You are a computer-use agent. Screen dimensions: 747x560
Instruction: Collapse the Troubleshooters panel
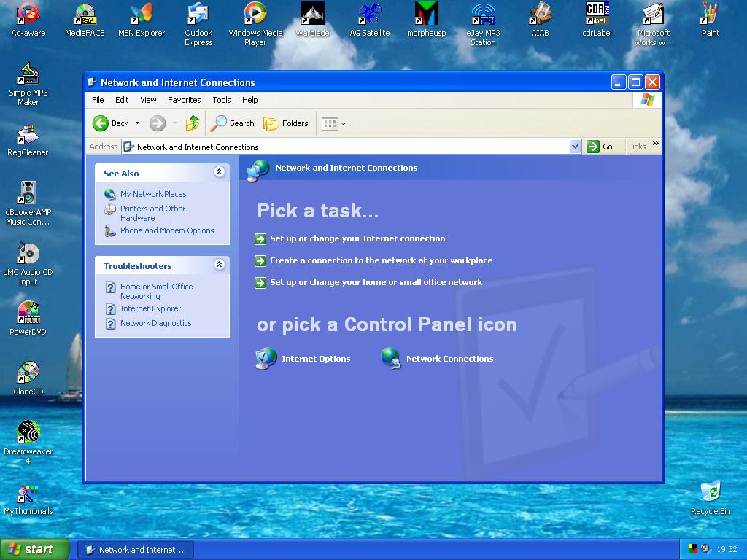[x=219, y=265]
